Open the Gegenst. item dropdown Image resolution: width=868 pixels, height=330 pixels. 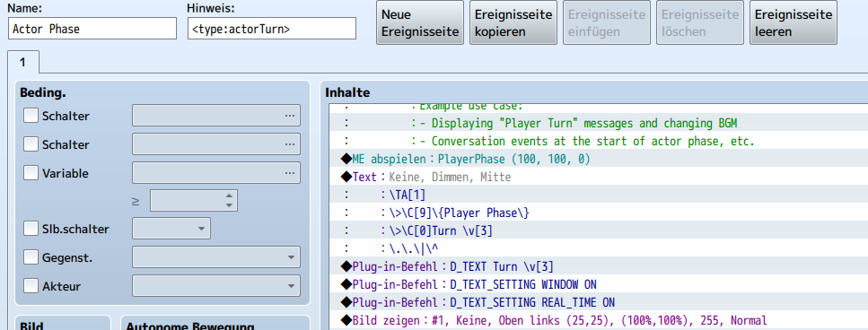pyautogui.click(x=216, y=257)
